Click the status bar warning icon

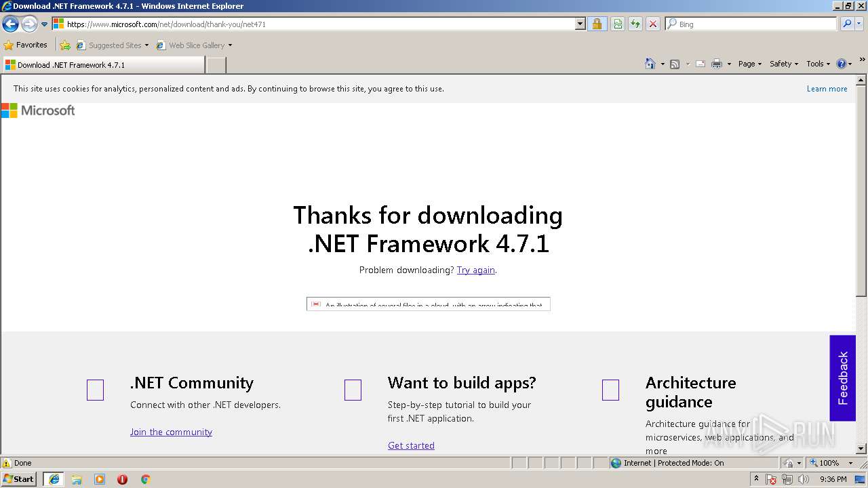(7, 463)
